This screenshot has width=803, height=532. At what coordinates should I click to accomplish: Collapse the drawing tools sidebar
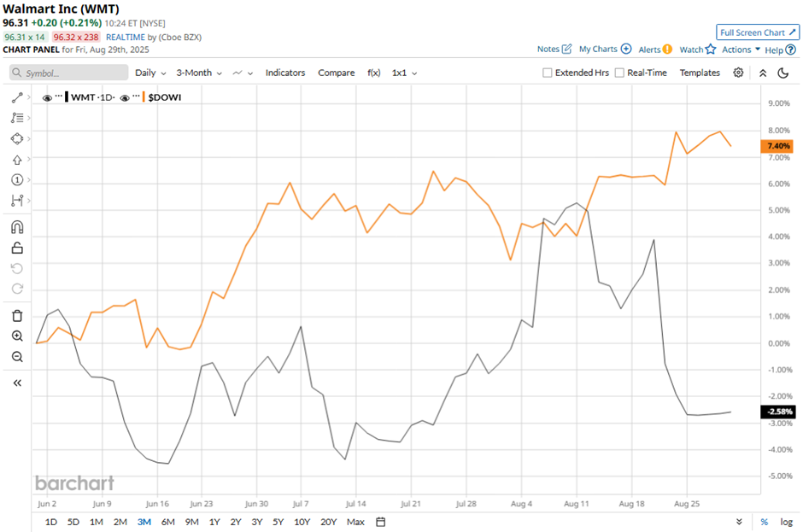(x=17, y=383)
